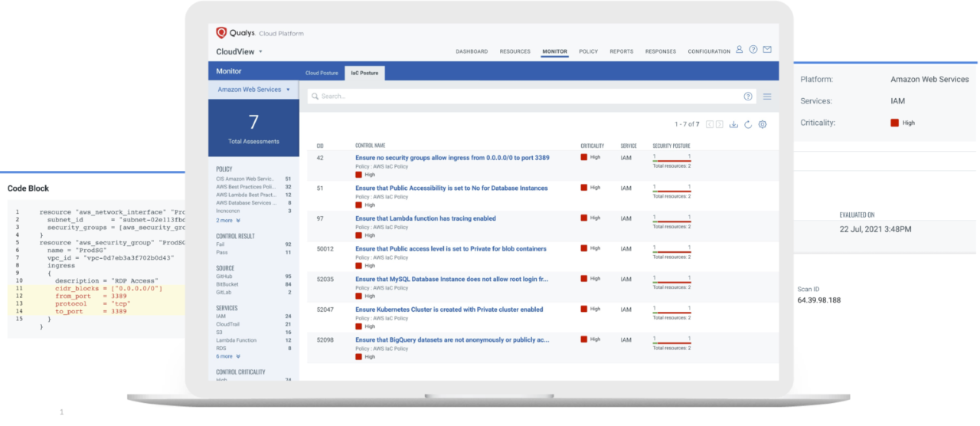Open the Reports menu item

[x=621, y=51]
